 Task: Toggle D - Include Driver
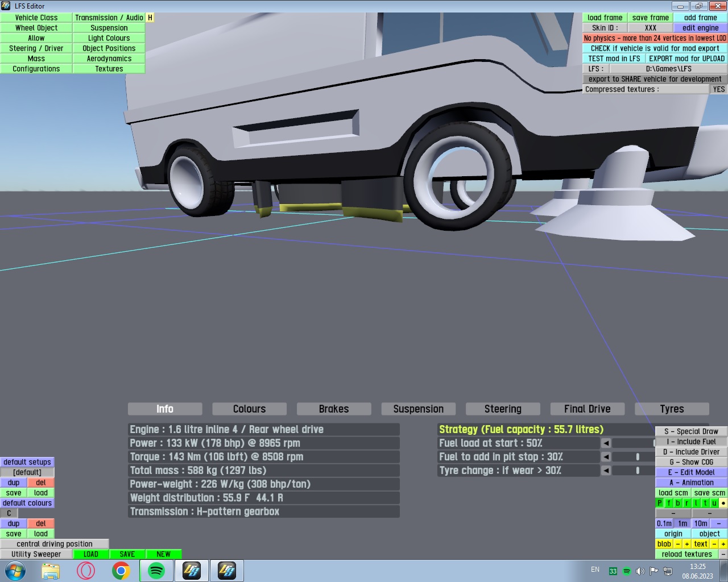(x=691, y=452)
